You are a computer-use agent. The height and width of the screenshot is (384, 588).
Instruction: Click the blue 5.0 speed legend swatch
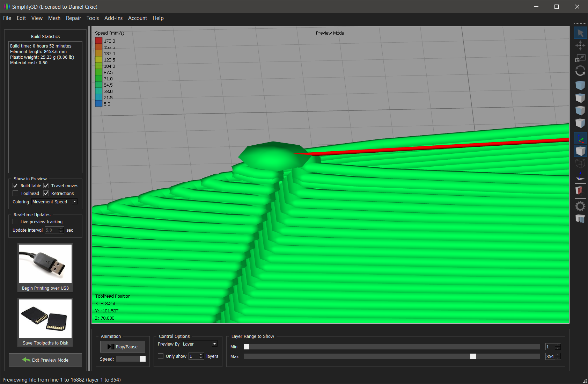99,104
